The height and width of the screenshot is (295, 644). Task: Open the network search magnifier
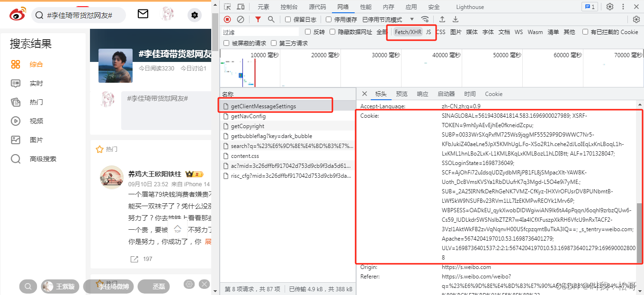271,19
